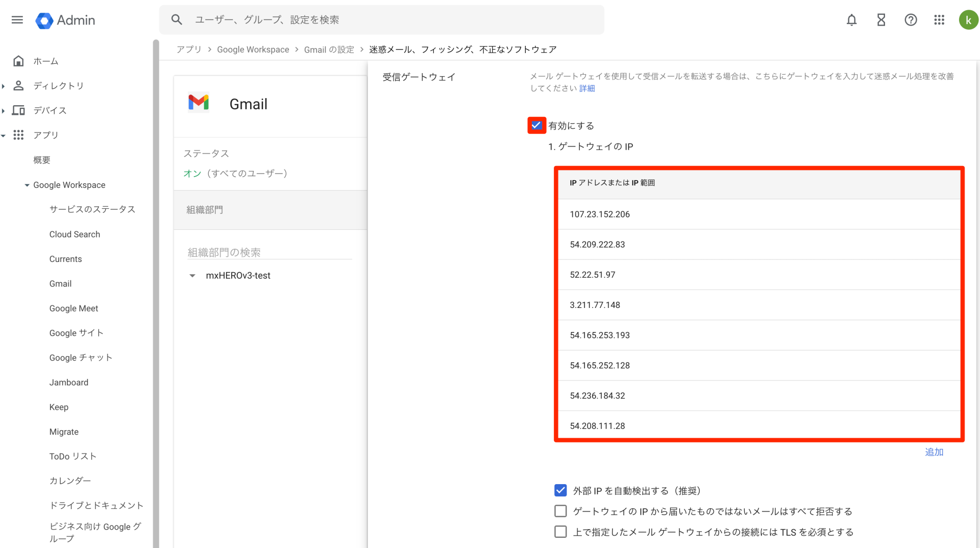Image resolution: width=980 pixels, height=548 pixels.
Task: Expand the ディレクトリ sidebar section
Action: pos(4,86)
